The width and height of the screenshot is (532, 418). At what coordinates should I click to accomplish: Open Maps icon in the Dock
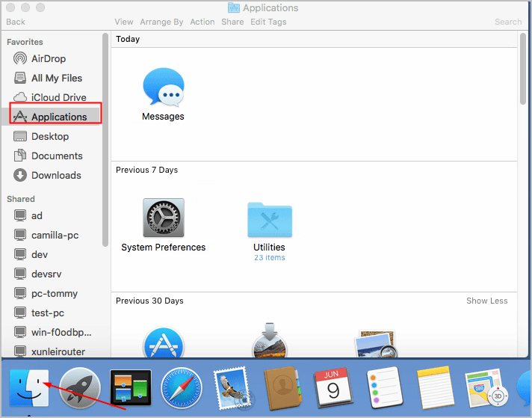(x=486, y=388)
